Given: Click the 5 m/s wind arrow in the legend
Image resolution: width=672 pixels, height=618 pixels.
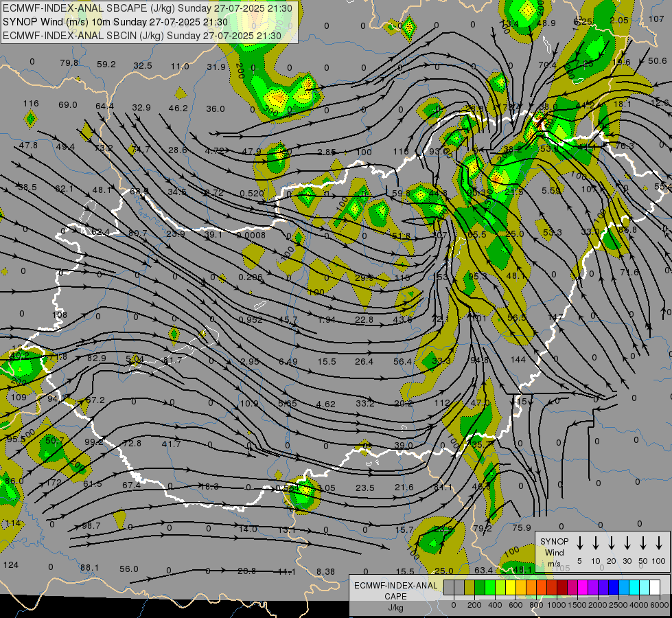Looking at the screenshot, I should coord(579,543).
